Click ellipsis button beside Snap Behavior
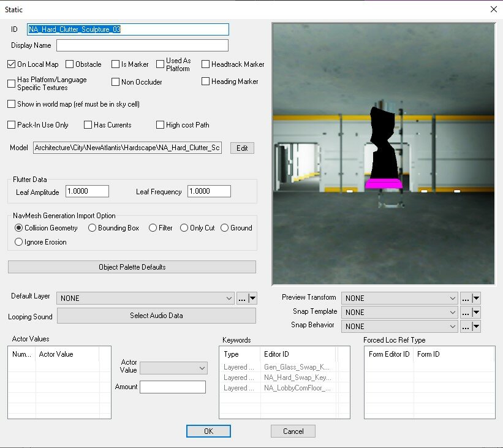The height and width of the screenshot is (448, 503). tap(466, 327)
